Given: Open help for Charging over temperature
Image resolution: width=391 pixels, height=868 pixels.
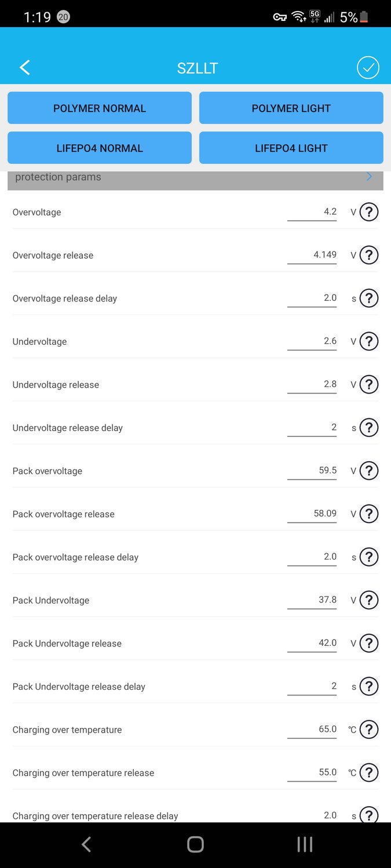Looking at the screenshot, I should point(369,730).
